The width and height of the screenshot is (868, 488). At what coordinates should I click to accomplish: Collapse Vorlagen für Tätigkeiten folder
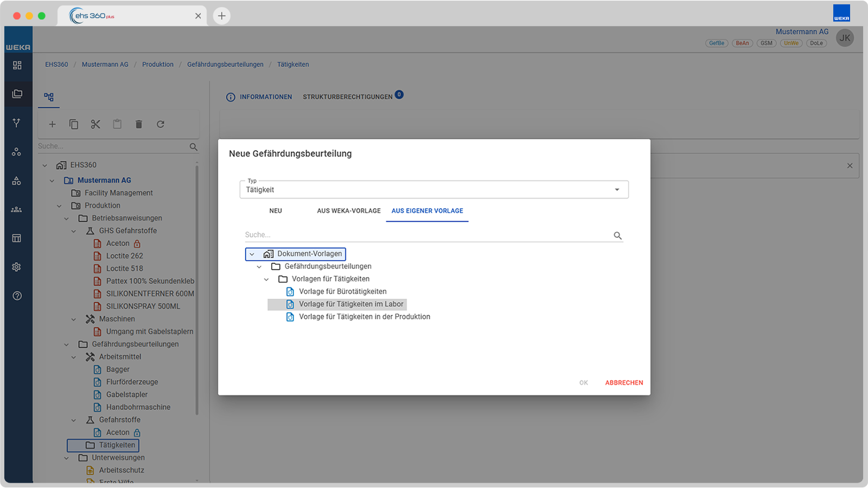pyautogui.click(x=266, y=279)
